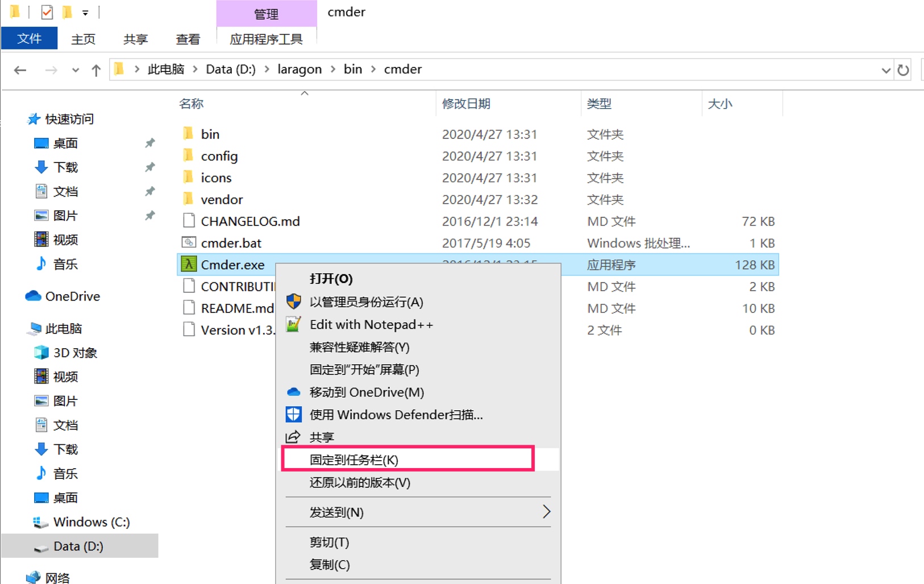Open 音乐 under quick access

(x=65, y=264)
